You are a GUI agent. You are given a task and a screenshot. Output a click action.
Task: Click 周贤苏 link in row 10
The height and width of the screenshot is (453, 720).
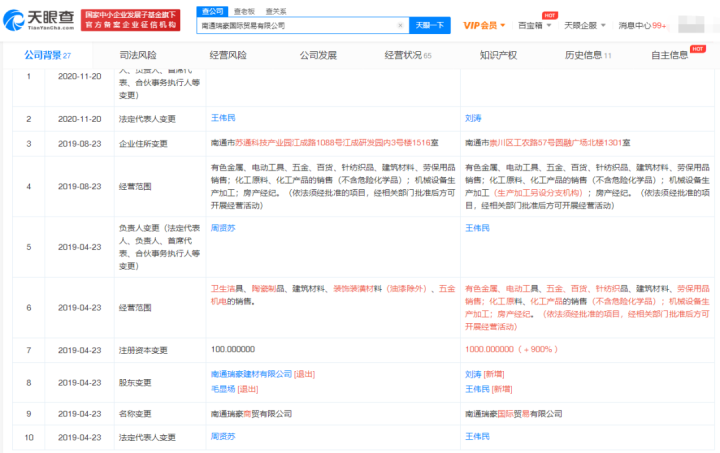pos(222,437)
